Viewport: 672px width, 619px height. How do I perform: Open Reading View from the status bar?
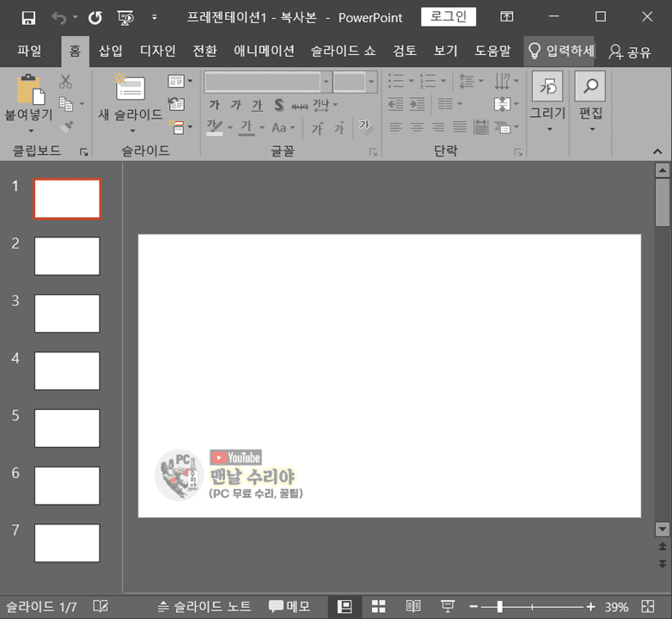click(413, 607)
